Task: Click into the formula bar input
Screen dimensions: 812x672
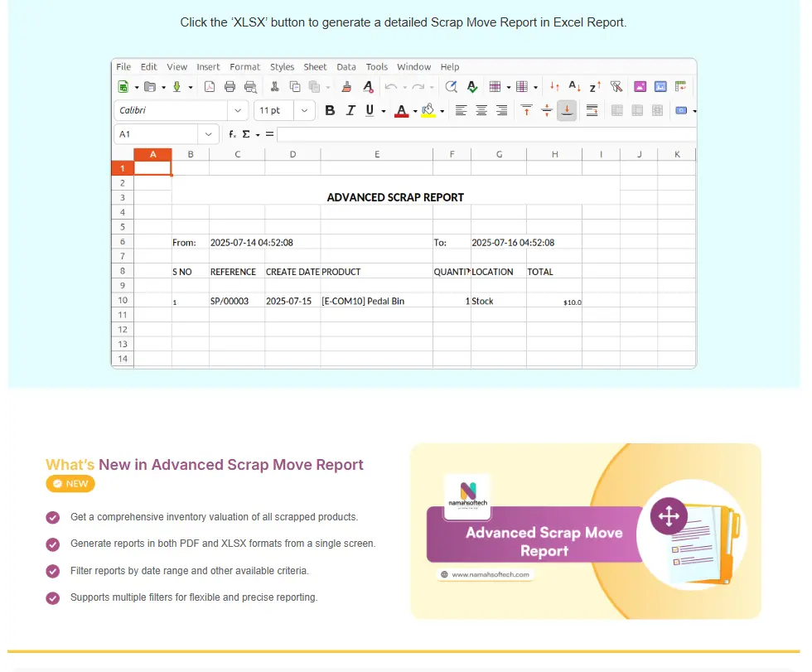Action: click(x=486, y=134)
